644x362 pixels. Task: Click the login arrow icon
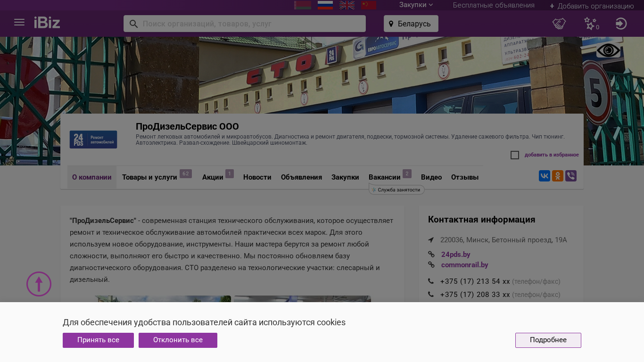coord(621,24)
